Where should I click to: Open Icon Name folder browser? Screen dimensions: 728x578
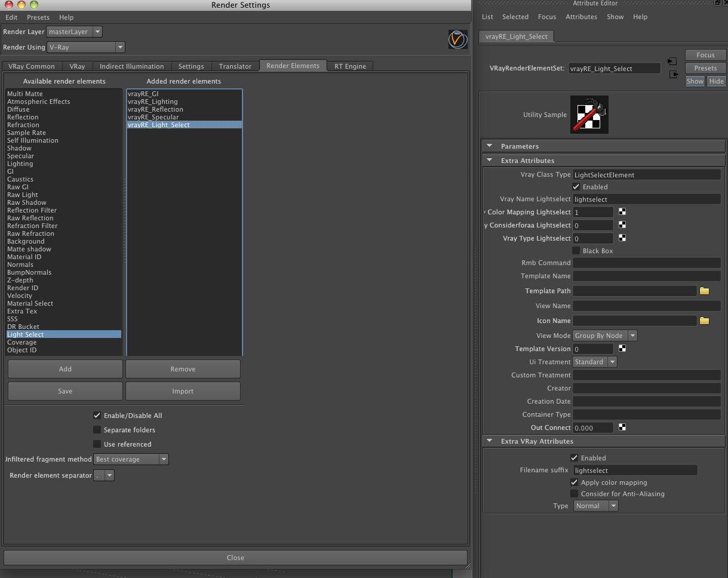(x=704, y=321)
